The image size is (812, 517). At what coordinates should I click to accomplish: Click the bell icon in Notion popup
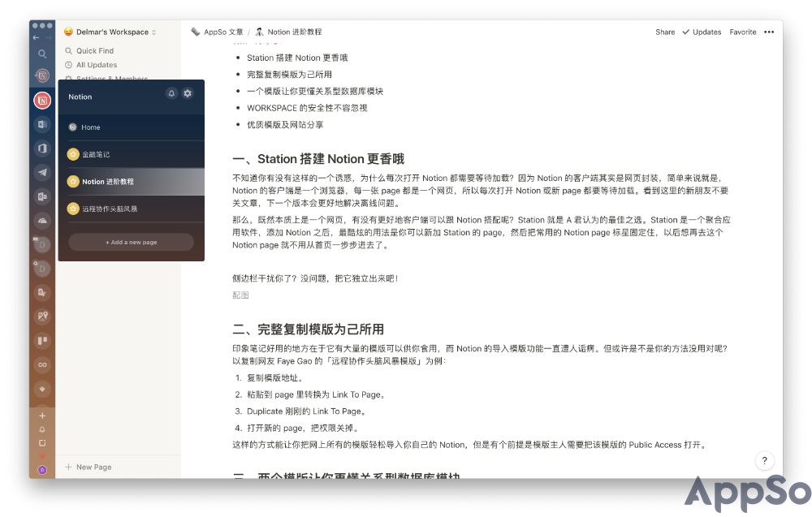(171, 93)
